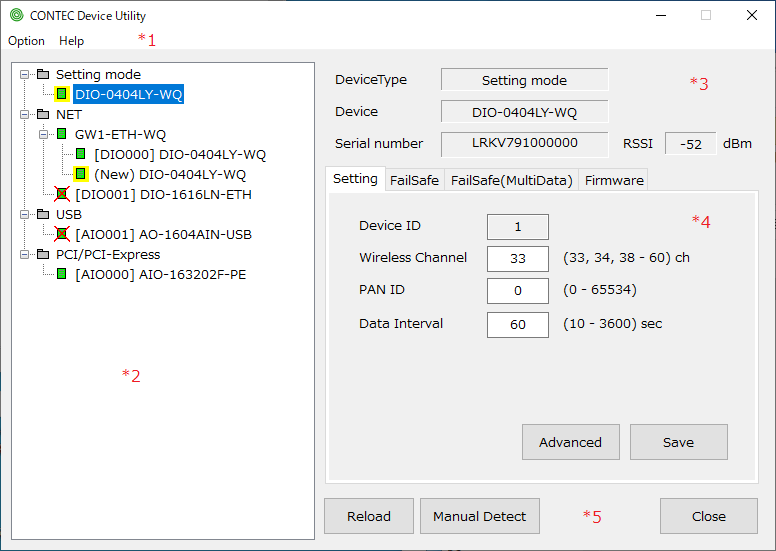Click the '(33, 34, 38 - 60) ch' range text
This screenshot has width=776, height=551.
[626, 257]
